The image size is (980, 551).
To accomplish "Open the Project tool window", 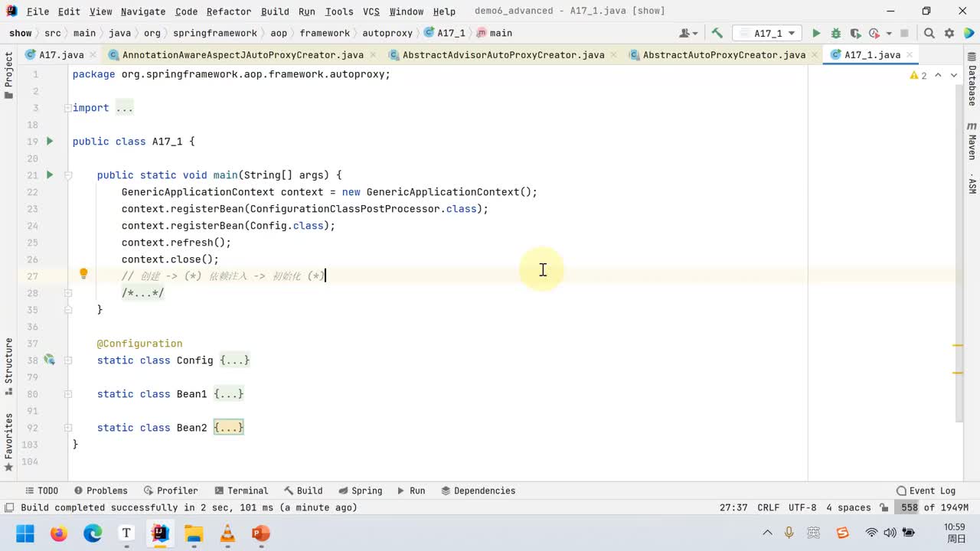I will [9, 75].
